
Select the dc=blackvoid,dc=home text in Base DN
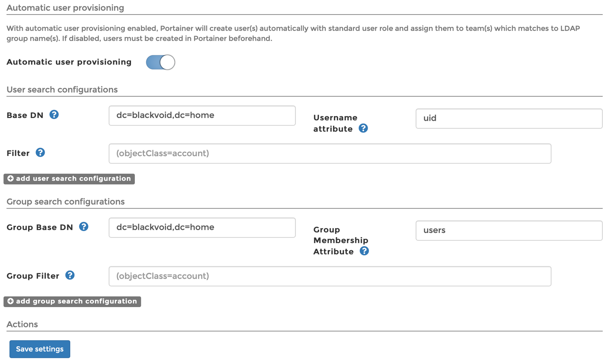click(x=165, y=115)
